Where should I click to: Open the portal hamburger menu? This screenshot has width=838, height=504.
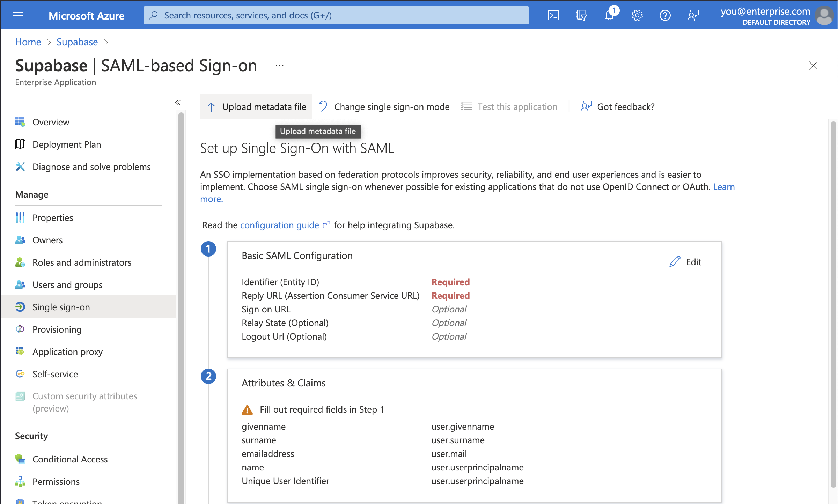18,15
